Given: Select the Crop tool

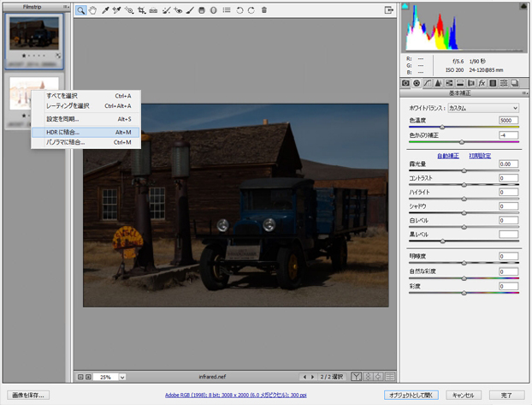Looking at the screenshot, I should [141, 10].
